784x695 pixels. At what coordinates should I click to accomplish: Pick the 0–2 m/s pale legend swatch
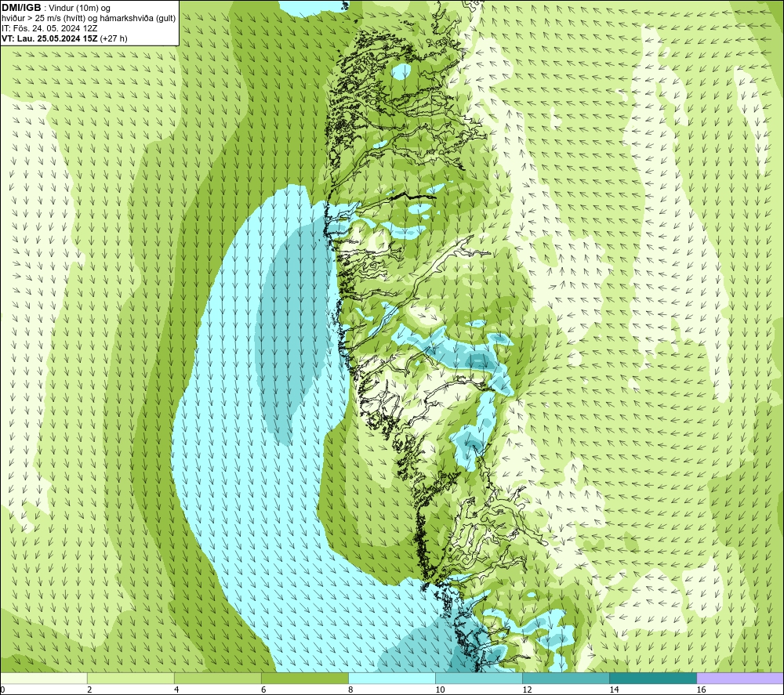tap(44, 679)
